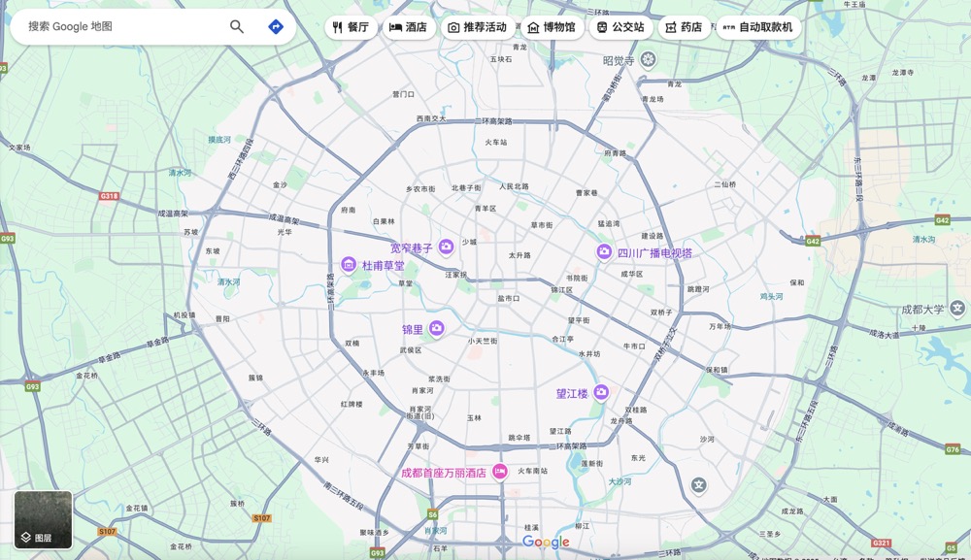The height and width of the screenshot is (560, 971).
Task: Click the G318 highway shield
Action: click(x=109, y=196)
